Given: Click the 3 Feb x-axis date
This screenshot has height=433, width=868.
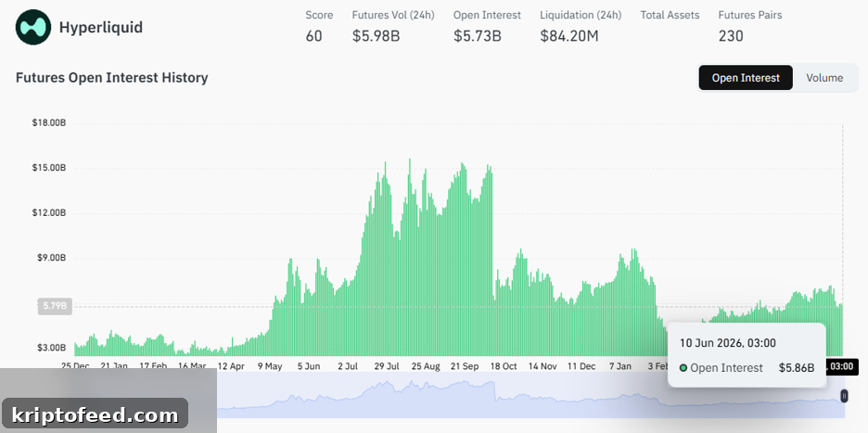Looking at the screenshot, I should (x=657, y=366).
